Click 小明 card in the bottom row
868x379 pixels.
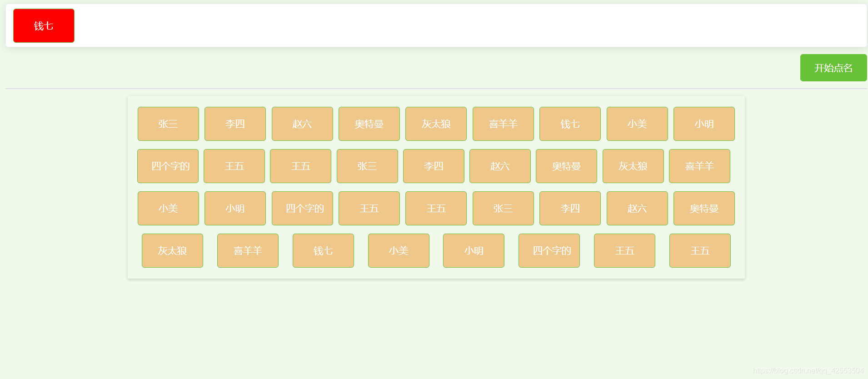pos(474,250)
